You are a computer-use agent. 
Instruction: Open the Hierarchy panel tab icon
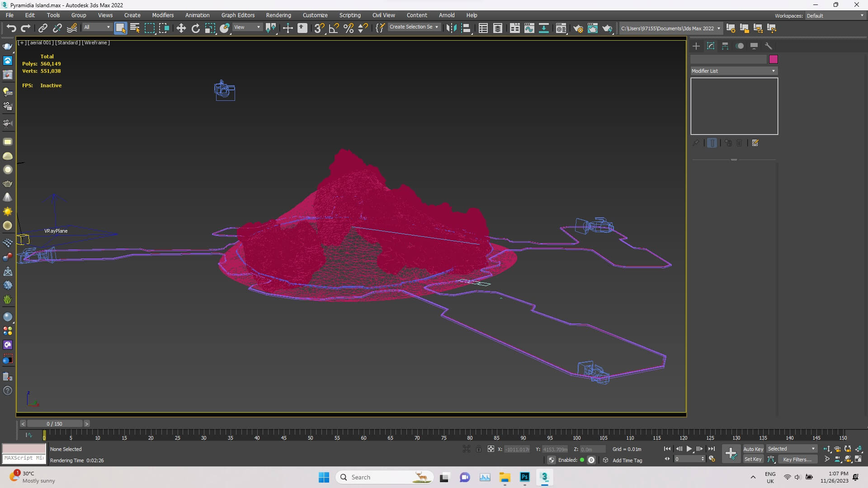[725, 46]
